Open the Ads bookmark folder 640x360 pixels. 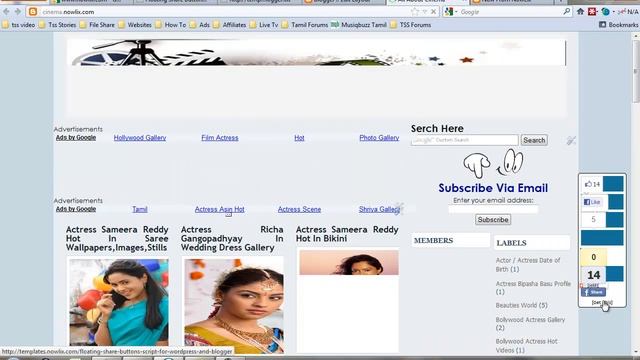tap(200, 25)
